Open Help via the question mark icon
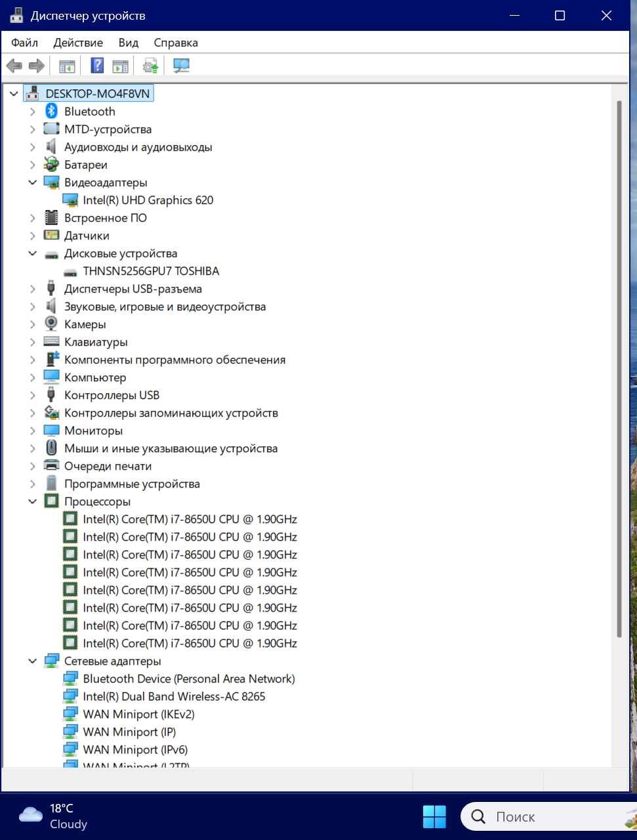637x840 pixels. (97, 66)
